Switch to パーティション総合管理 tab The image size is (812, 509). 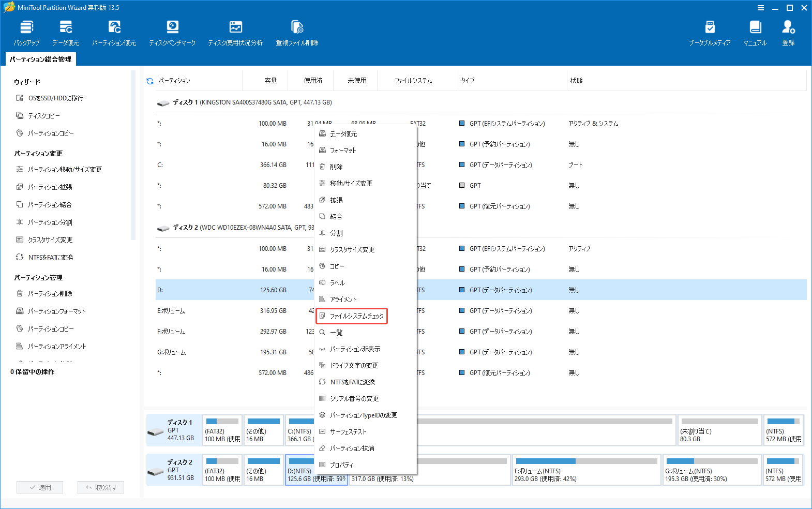coord(40,59)
